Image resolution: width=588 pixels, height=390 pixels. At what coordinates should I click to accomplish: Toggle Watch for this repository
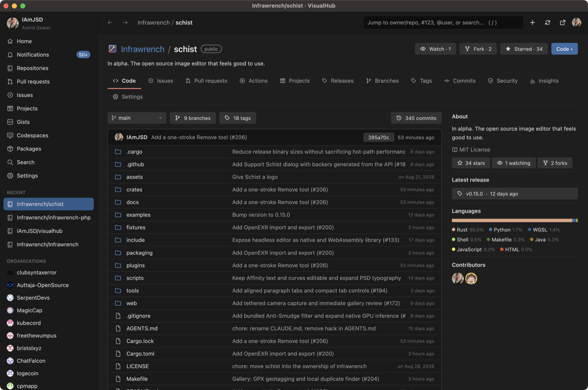click(x=435, y=49)
